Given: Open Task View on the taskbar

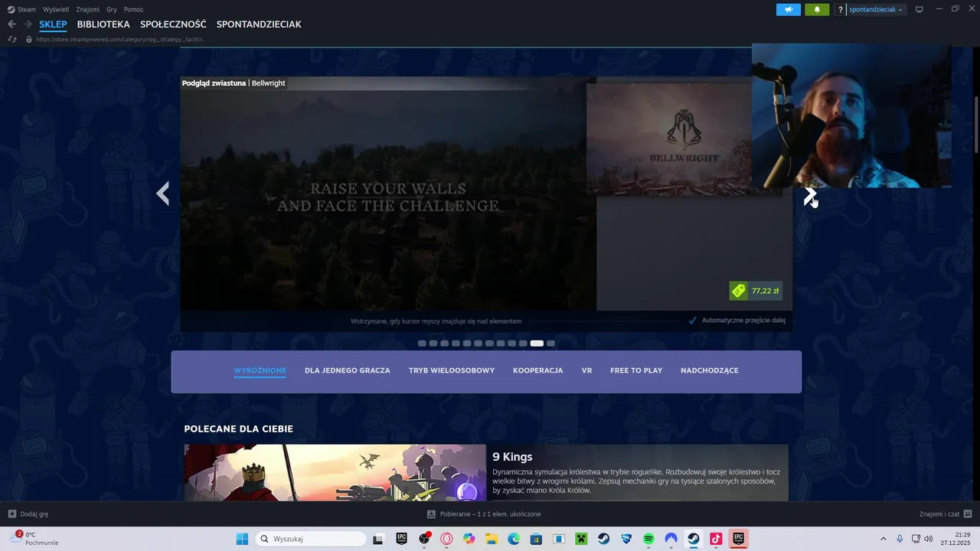Looking at the screenshot, I should [x=378, y=539].
